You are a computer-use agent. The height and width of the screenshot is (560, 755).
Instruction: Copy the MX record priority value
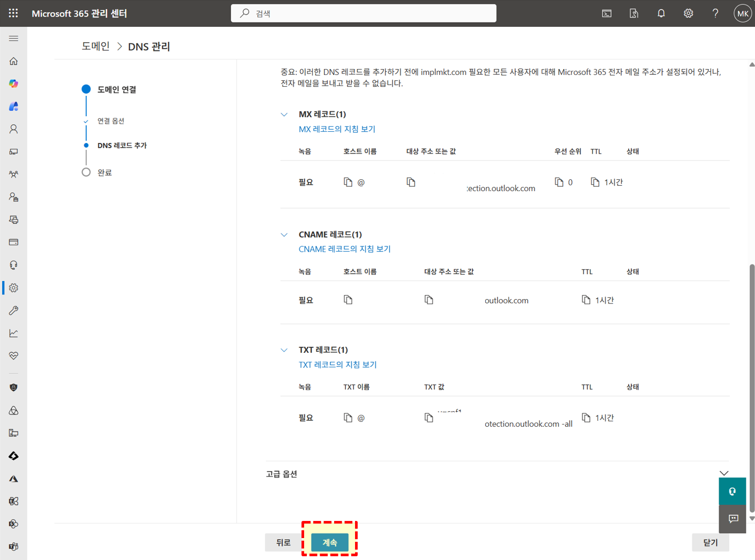click(559, 183)
